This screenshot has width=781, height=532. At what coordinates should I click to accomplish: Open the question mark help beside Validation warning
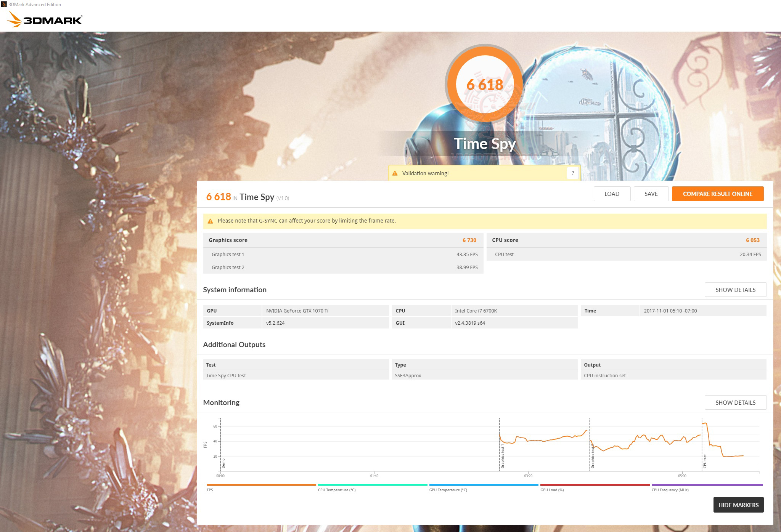tap(572, 173)
